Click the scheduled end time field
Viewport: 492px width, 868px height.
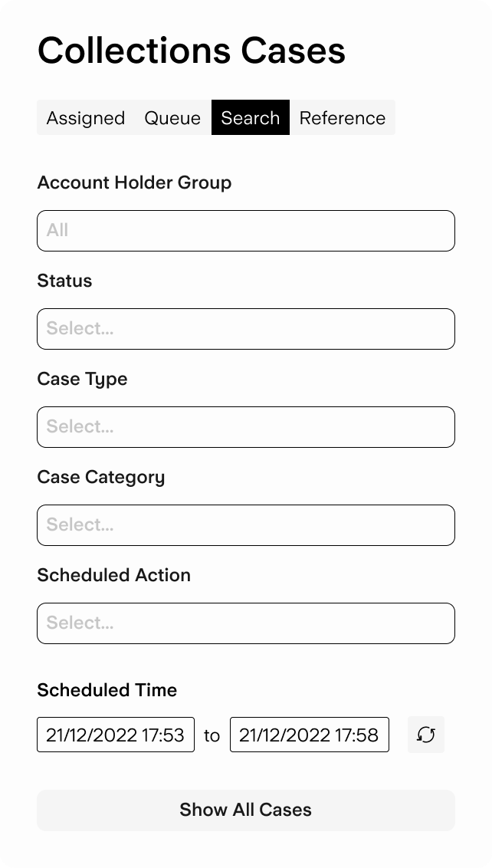[309, 735]
